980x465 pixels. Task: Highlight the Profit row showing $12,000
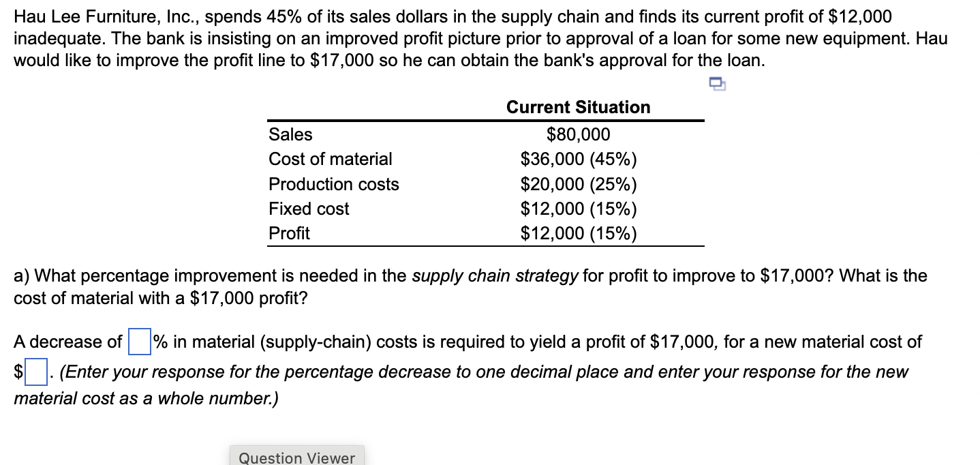click(x=578, y=233)
